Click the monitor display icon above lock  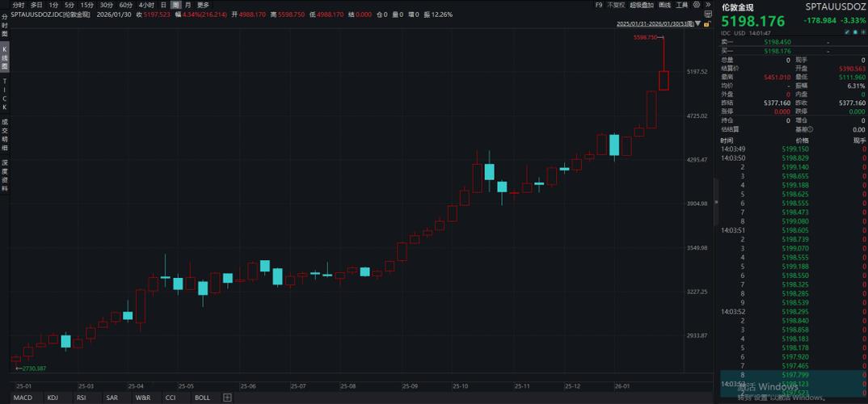point(708,15)
